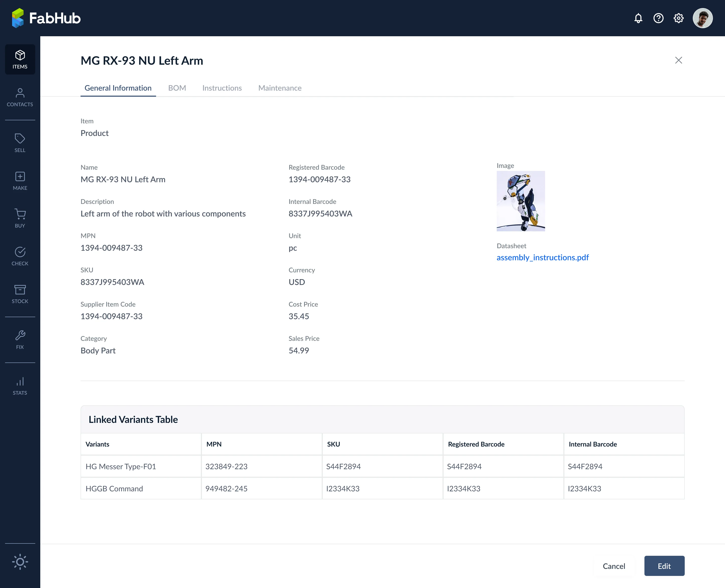Viewport: 725px width, 588px height.
Task: Click the robot arm product image
Action: coord(521,201)
